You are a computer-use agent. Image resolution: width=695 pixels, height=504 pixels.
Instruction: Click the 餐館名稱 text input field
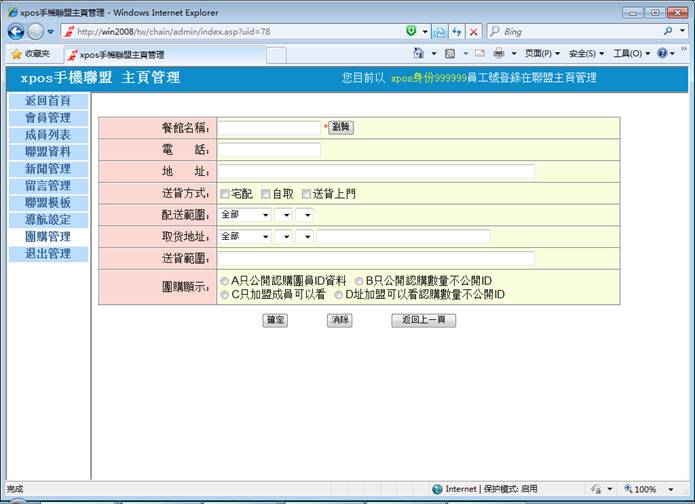point(270,128)
